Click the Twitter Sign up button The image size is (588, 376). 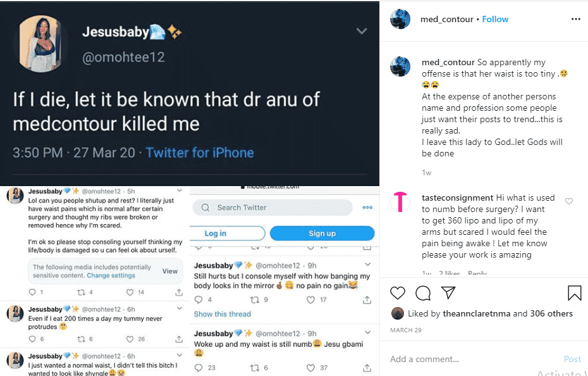[x=322, y=234]
